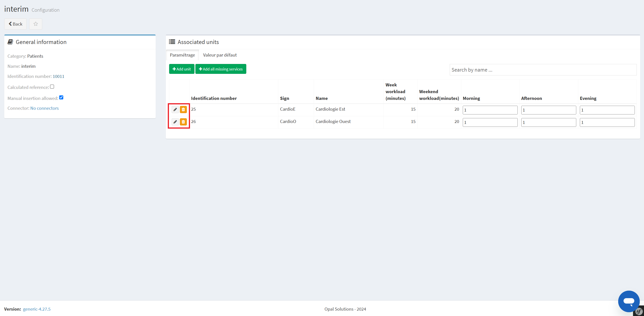Edit the Cardiologie Ouest unit with pencil icon
This screenshot has width=644, height=316.
click(175, 122)
